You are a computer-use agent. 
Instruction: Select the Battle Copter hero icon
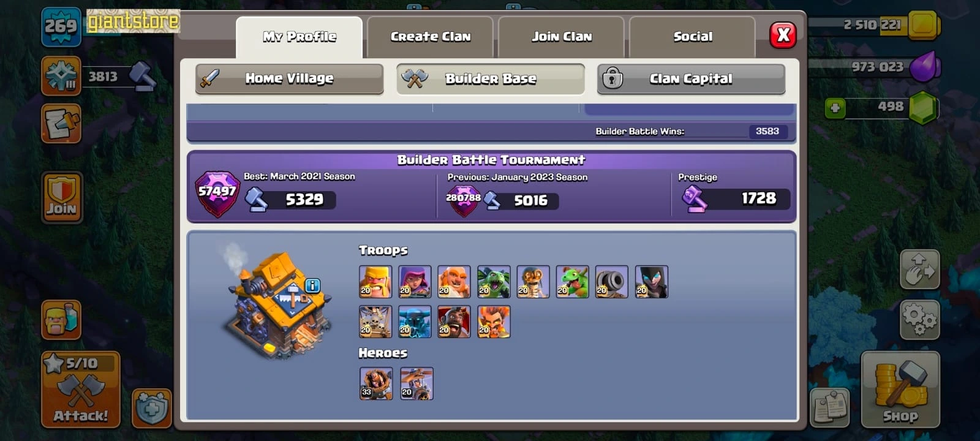(x=417, y=383)
